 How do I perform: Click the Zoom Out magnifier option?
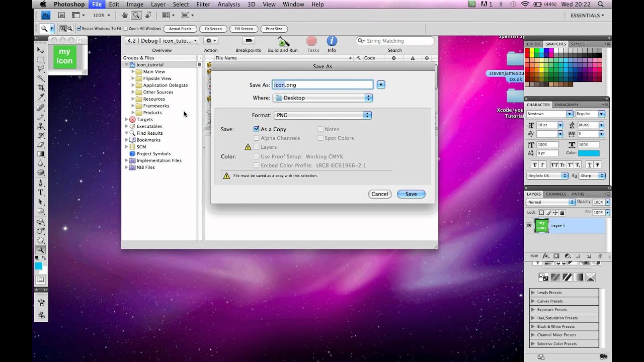click(x=70, y=29)
